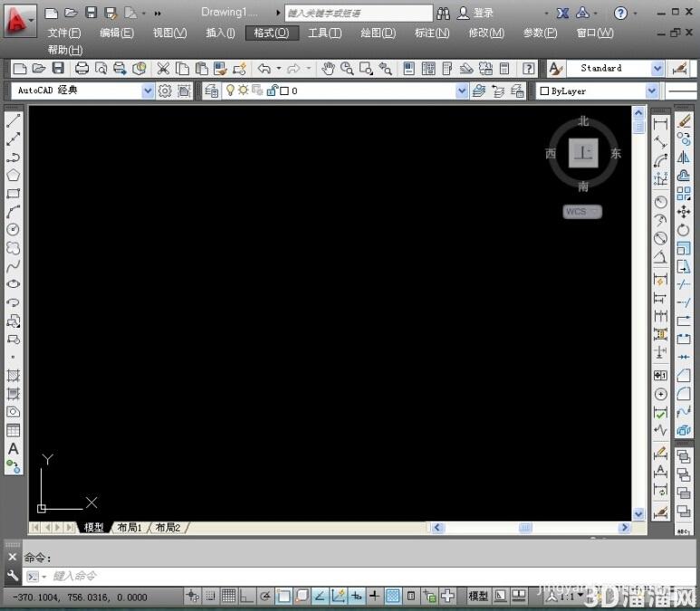Click the Save icon in standard toolbar
This screenshot has height=611, width=700.
pos(59,68)
